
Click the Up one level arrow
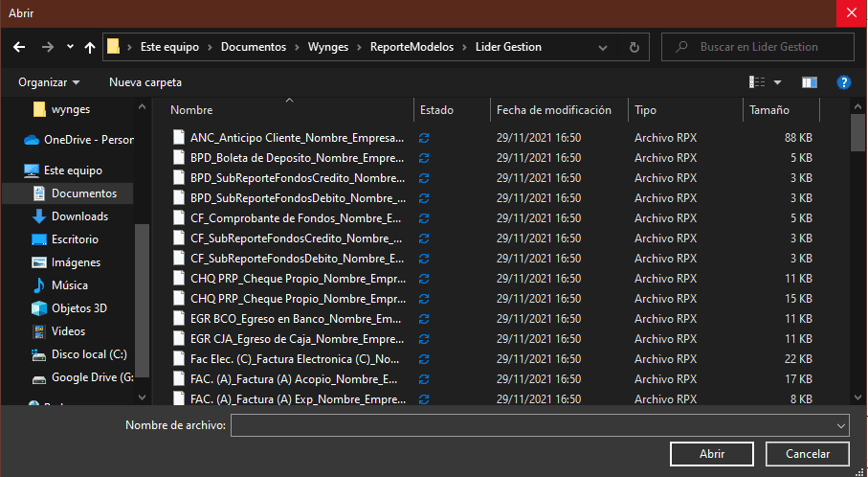(90, 47)
